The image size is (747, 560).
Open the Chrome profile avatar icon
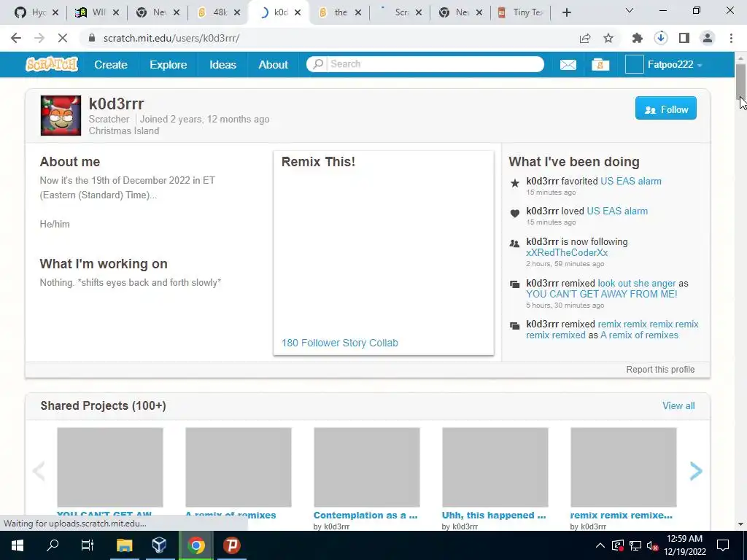pos(708,38)
